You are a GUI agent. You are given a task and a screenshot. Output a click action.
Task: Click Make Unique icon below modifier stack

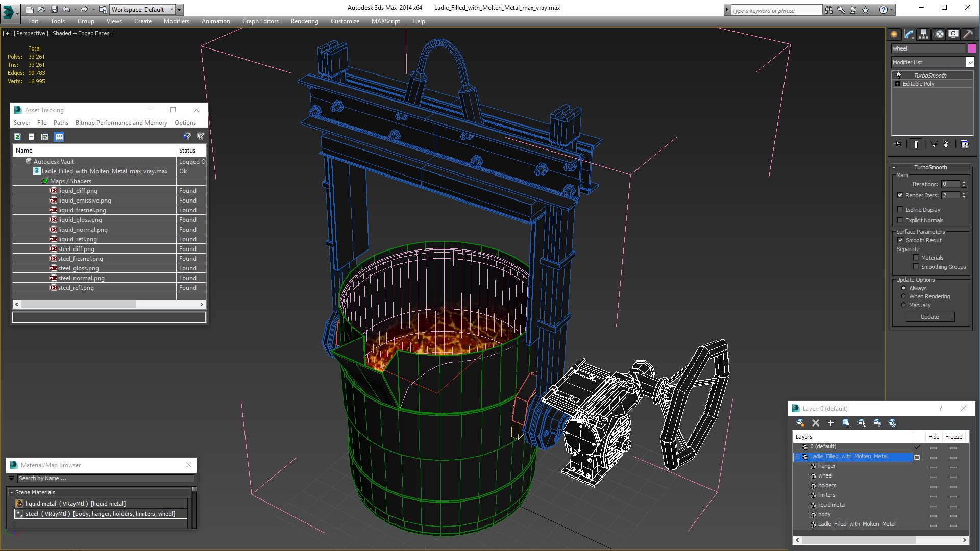[x=934, y=144]
